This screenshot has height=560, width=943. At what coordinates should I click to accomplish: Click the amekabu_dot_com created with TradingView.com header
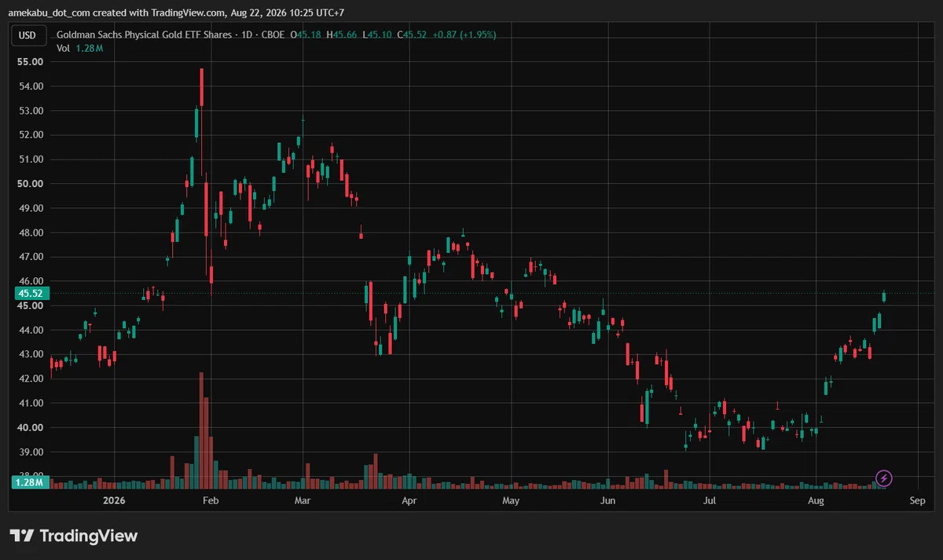pos(176,13)
